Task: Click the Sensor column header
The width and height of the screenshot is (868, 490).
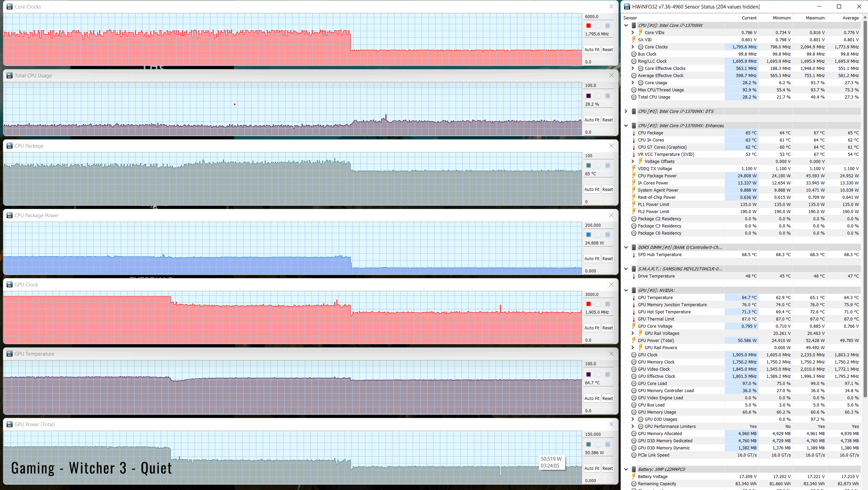Action: coord(672,18)
